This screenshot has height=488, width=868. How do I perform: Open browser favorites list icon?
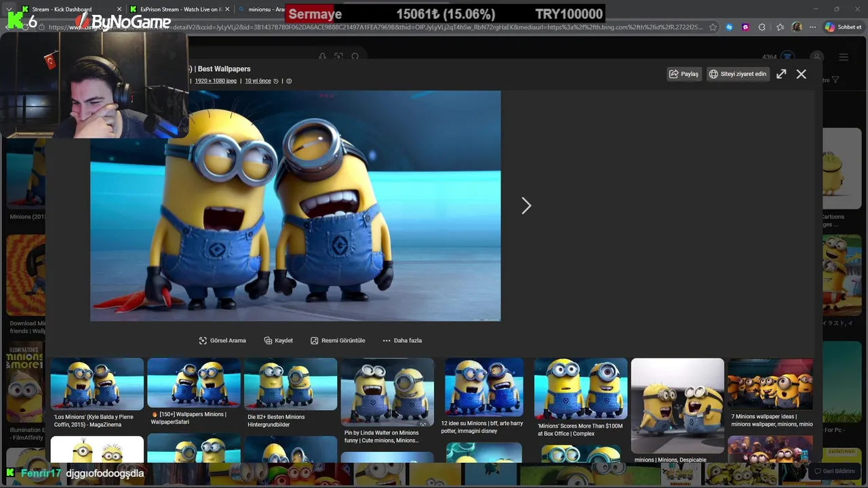(780, 27)
